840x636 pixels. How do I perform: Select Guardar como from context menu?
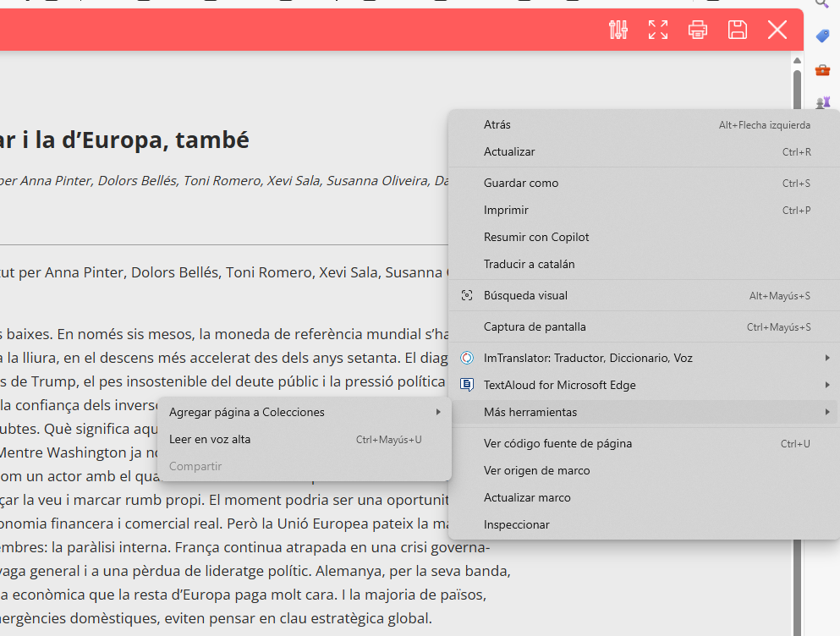521,183
